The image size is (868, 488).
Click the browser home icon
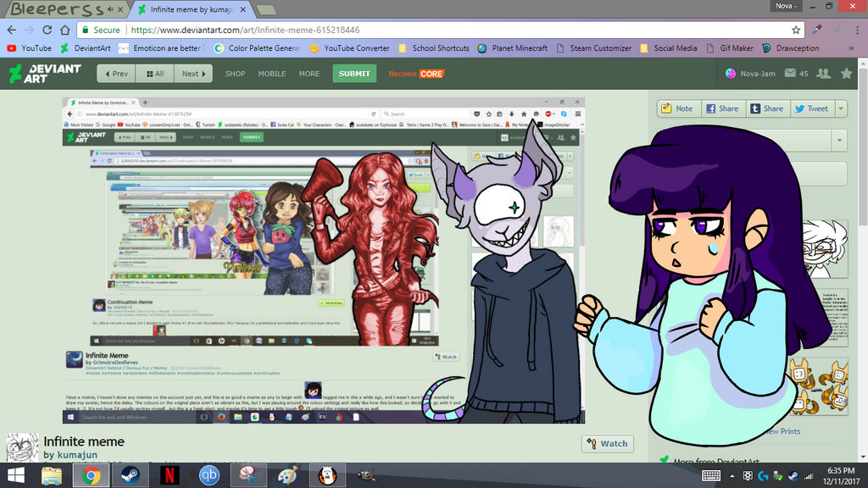click(64, 30)
